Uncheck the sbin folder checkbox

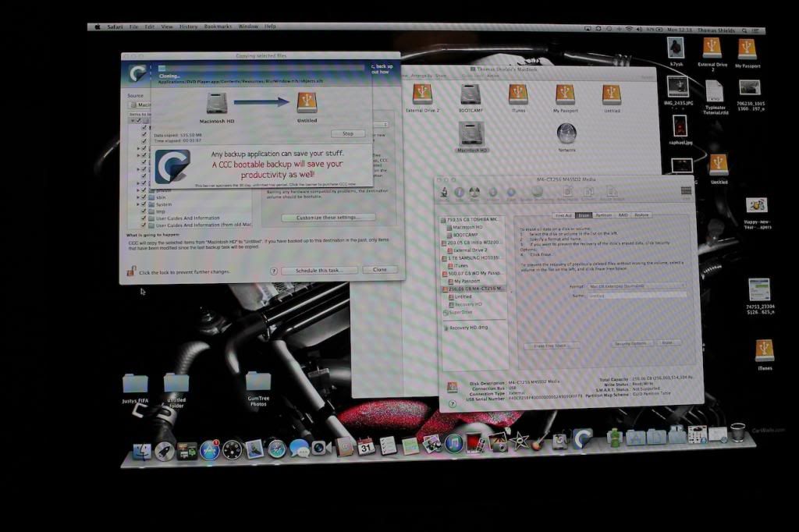tap(144, 197)
